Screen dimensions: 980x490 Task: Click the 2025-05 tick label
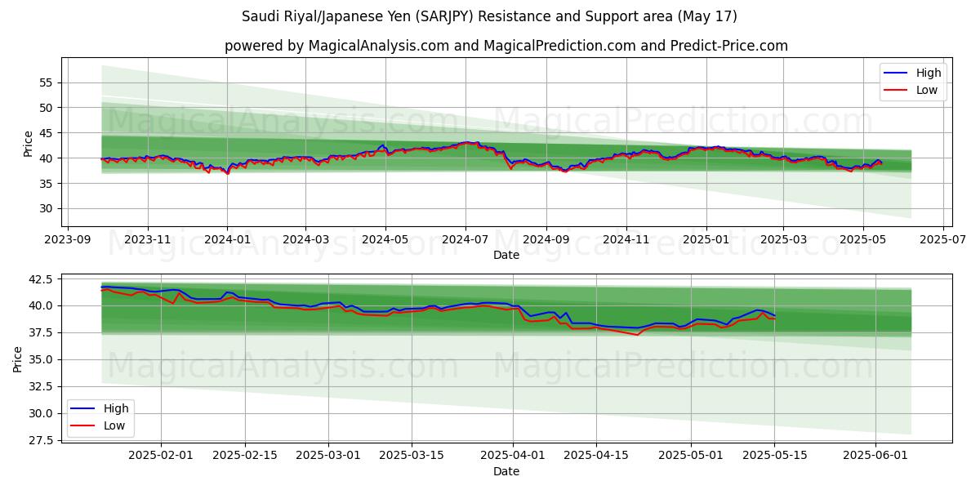(863, 239)
